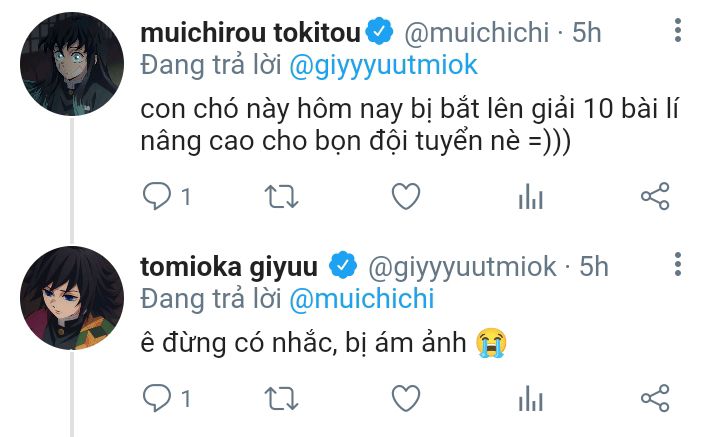Image resolution: width=719 pixels, height=437 pixels.
Task: Like tomioka giyuu's tweet
Action: 405,398
